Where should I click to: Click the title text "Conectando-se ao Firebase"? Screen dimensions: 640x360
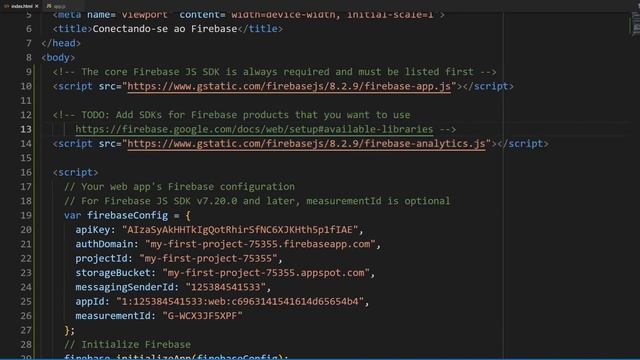(x=164, y=29)
